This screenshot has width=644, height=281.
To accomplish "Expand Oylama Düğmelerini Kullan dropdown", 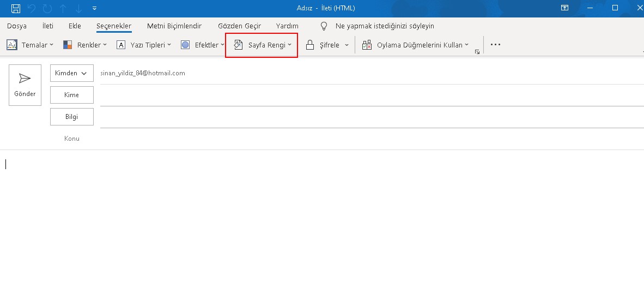I will click(x=415, y=45).
